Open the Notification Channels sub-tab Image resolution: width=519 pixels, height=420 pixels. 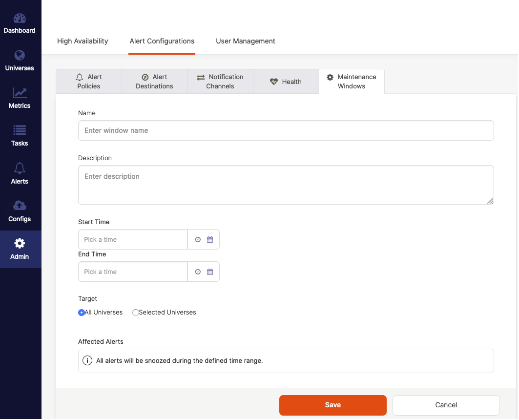220,82
